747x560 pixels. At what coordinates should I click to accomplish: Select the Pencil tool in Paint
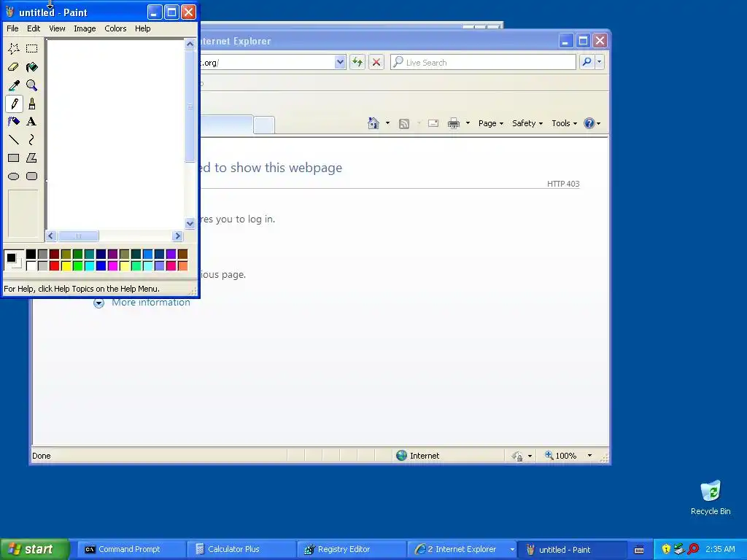14,104
